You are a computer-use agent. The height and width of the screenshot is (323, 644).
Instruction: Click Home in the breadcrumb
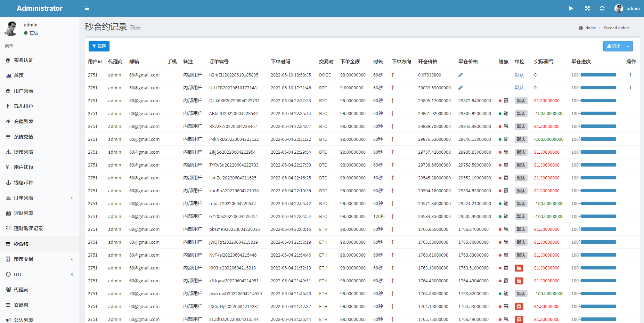(x=590, y=28)
